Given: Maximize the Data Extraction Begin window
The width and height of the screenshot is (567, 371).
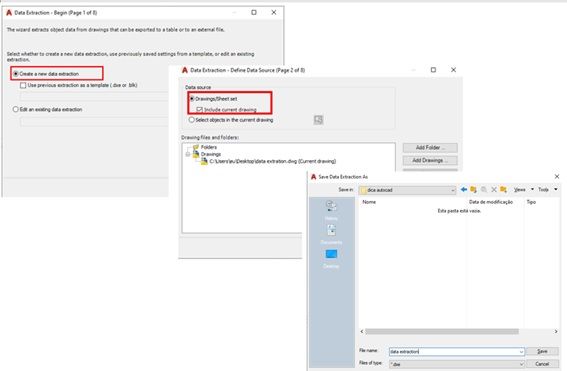Looking at the screenshot, I should [254, 12].
